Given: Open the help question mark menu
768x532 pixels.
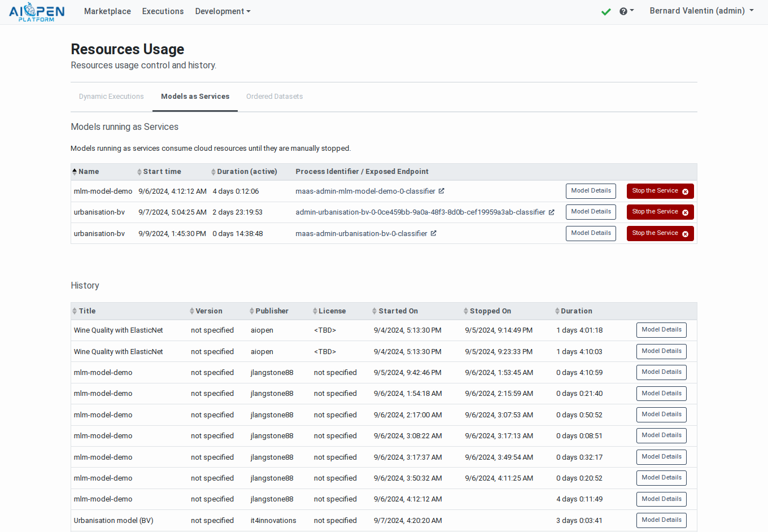Looking at the screenshot, I should click(x=626, y=11).
